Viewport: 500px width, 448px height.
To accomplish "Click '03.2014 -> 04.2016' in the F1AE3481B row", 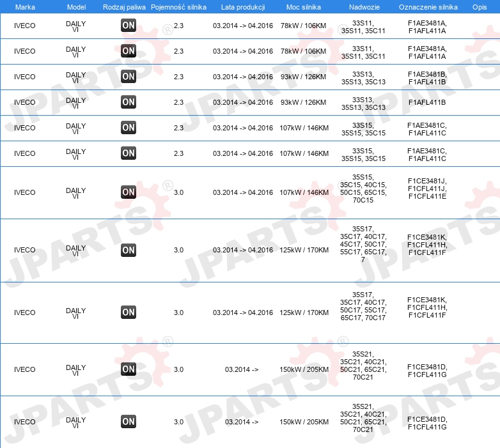I will coord(243,77).
